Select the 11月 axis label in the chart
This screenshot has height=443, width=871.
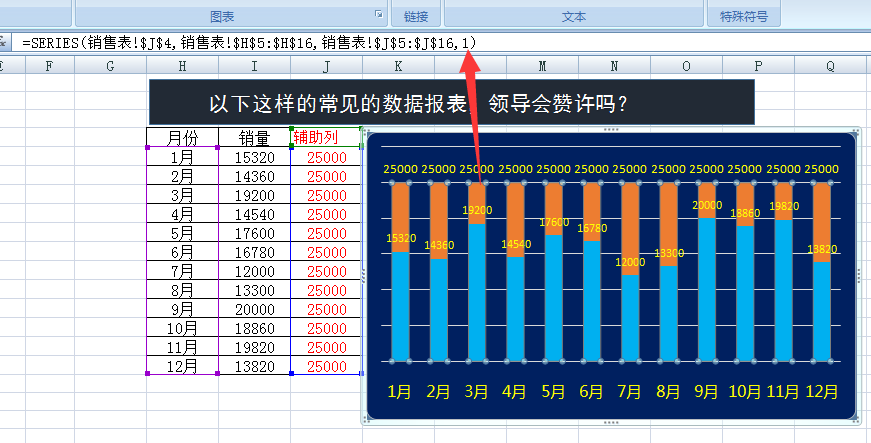pyautogui.click(x=783, y=392)
